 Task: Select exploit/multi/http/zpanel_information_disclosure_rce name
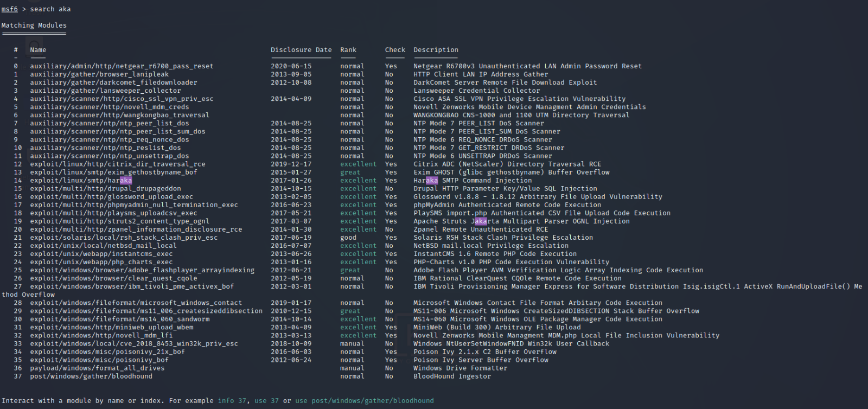[x=136, y=229]
